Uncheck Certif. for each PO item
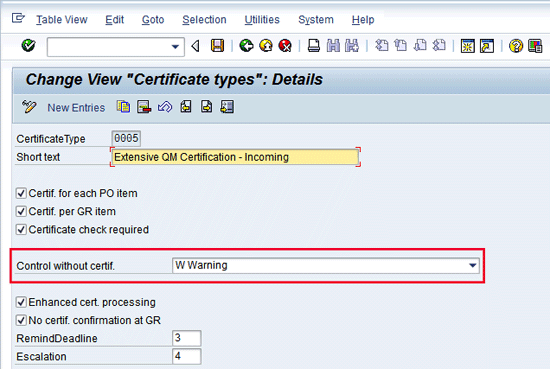 tap(21, 193)
